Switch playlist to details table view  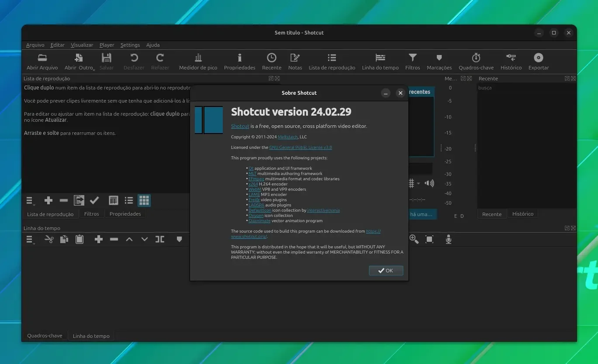[x=114, y=200]
